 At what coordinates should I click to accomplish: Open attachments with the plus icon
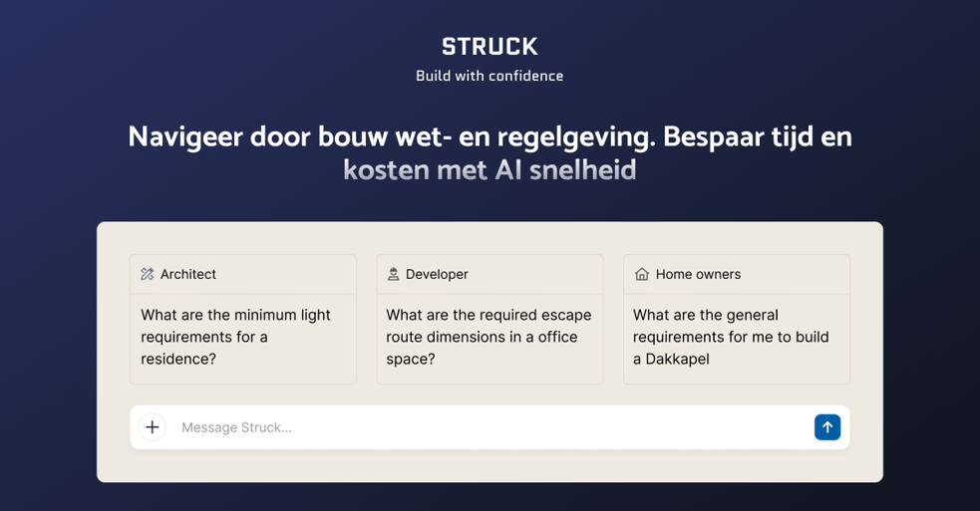point(153,427)
